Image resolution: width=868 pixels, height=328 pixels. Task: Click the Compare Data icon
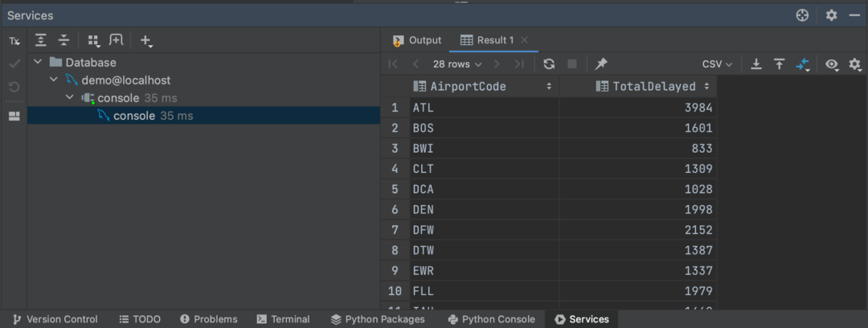[x=803, y=64]
